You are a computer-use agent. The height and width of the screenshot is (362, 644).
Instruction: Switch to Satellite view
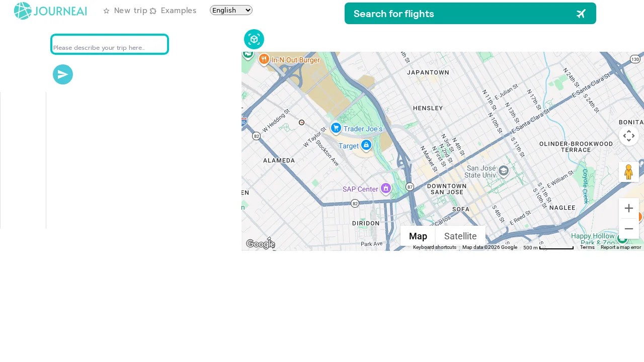pos(460,236)
